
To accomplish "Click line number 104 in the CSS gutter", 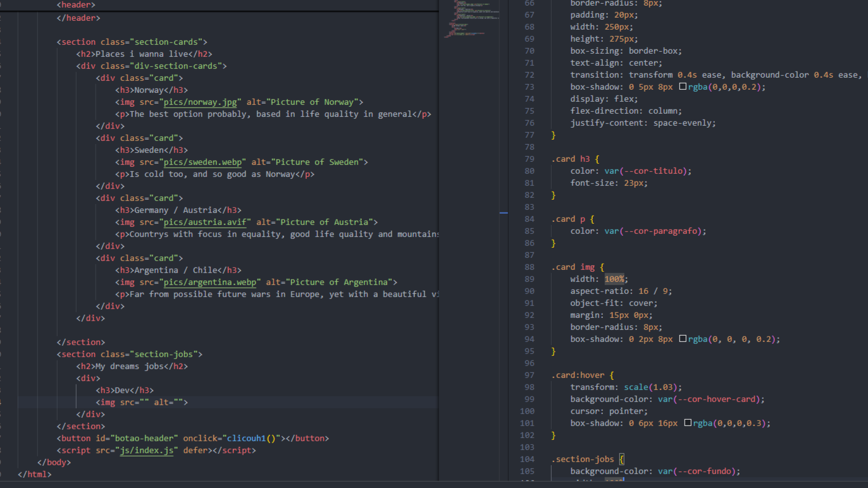I will [x=526, y=459].
